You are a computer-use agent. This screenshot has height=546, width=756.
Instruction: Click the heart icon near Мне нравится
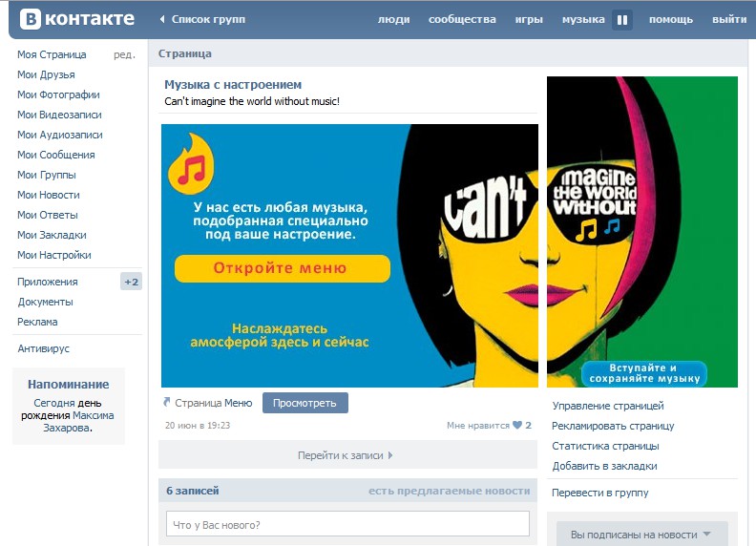point(517,425)
